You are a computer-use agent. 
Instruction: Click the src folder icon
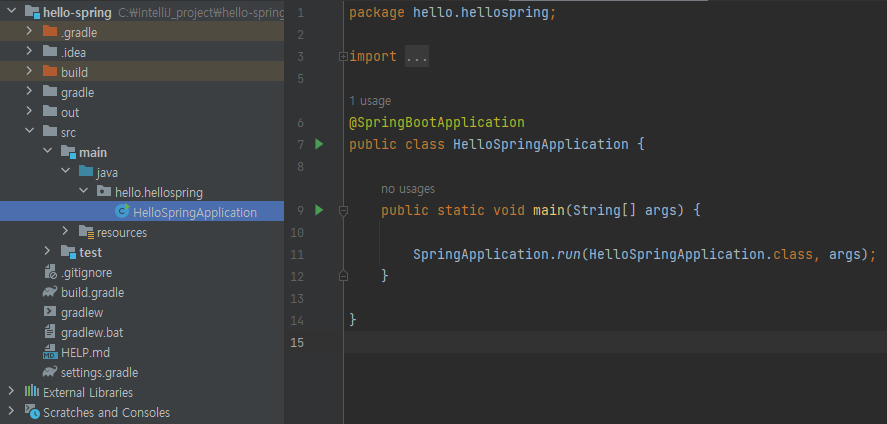click(x=50, y=132)
